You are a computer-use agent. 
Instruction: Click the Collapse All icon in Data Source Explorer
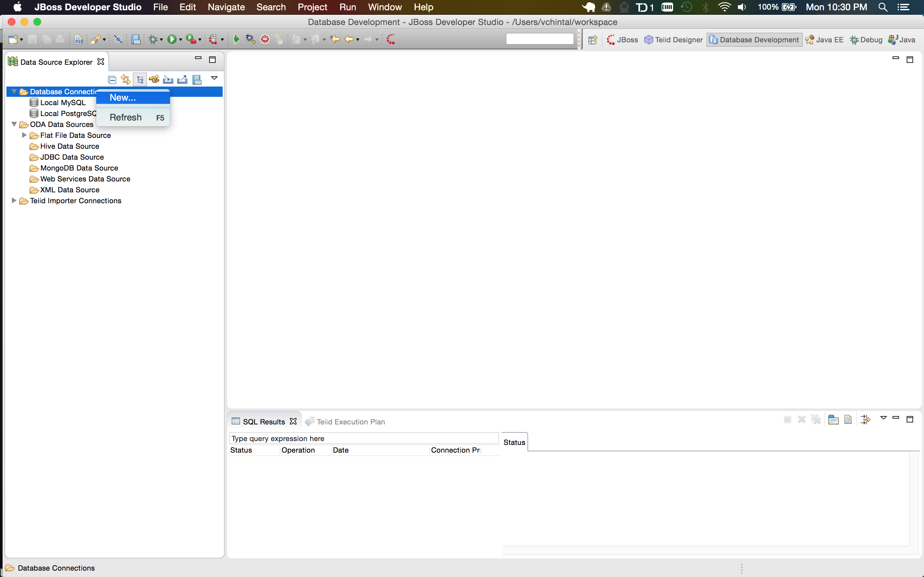click(112, 80)
